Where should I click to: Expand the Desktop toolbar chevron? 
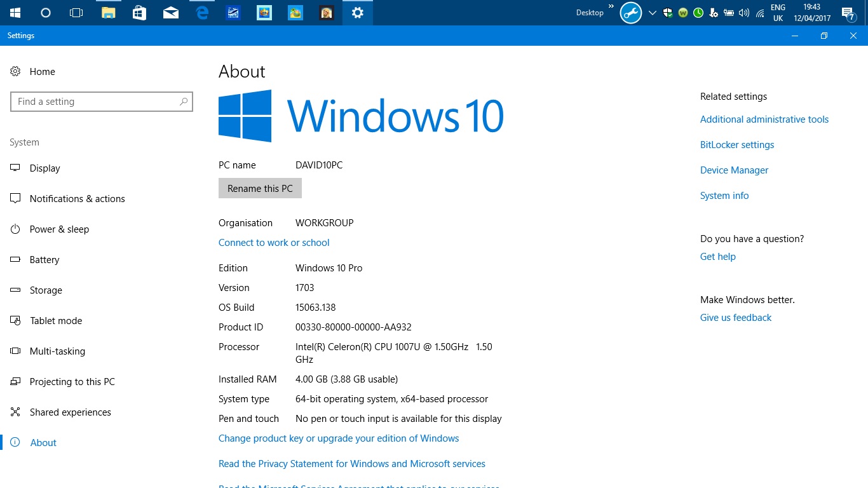611,6
